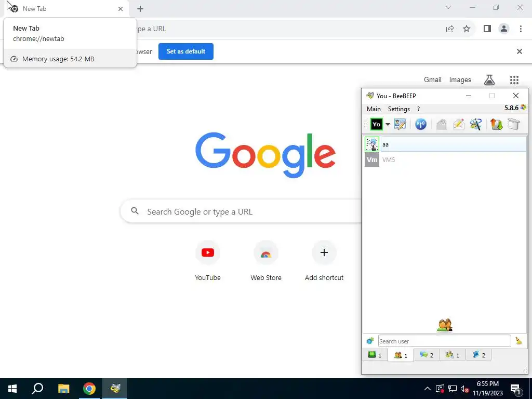The width and height of the screenshot is (532, 399).
Task: Click the avatar picture of user aa
Action: 372,144
